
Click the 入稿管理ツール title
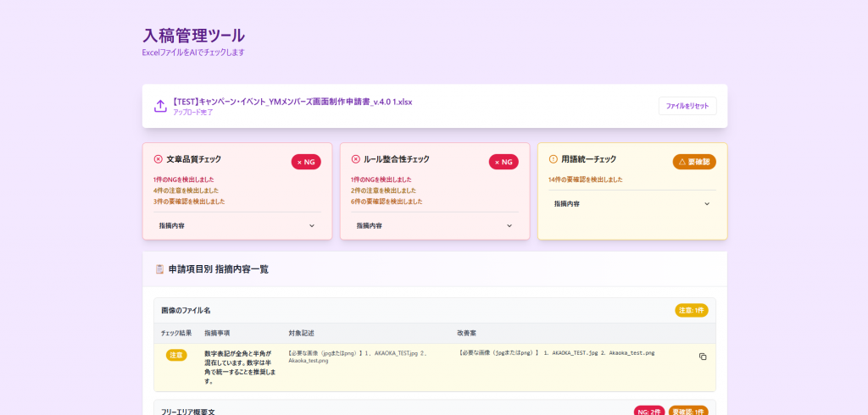point(194,36)
